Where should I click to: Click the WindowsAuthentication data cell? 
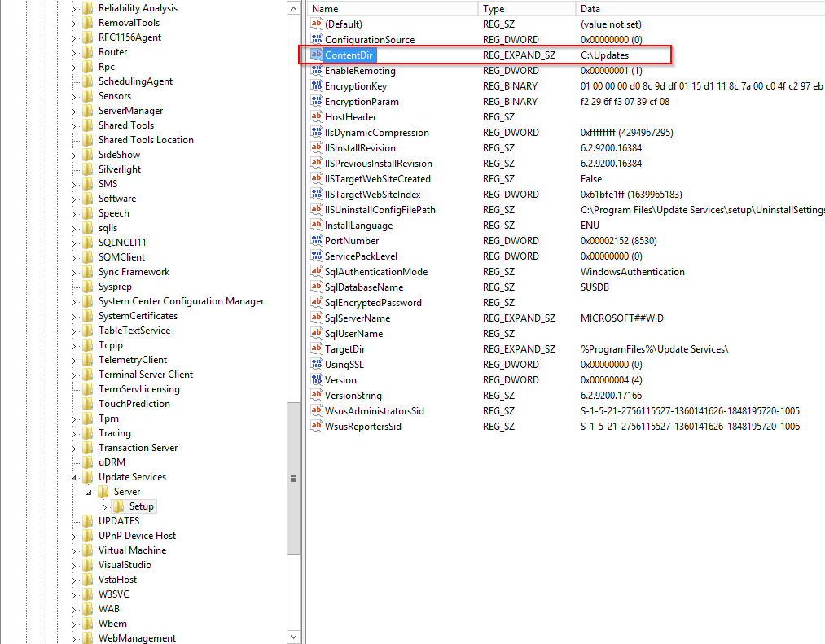pos(633,271)
